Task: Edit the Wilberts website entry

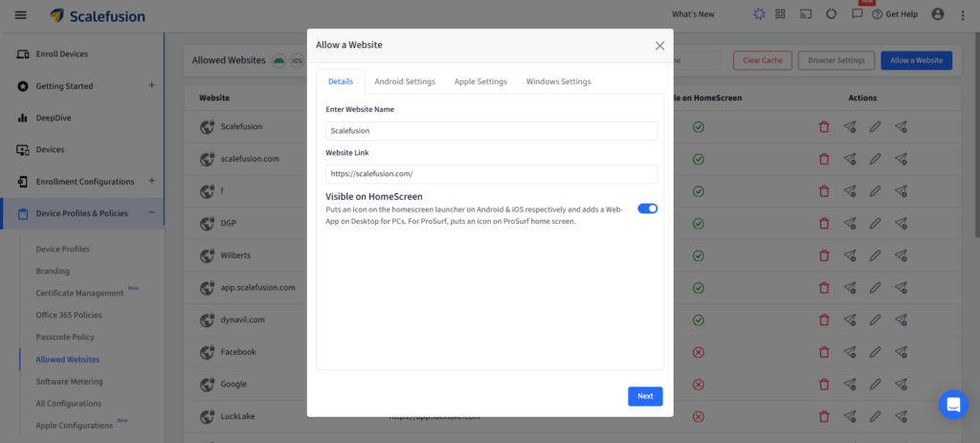Action: 875,255
